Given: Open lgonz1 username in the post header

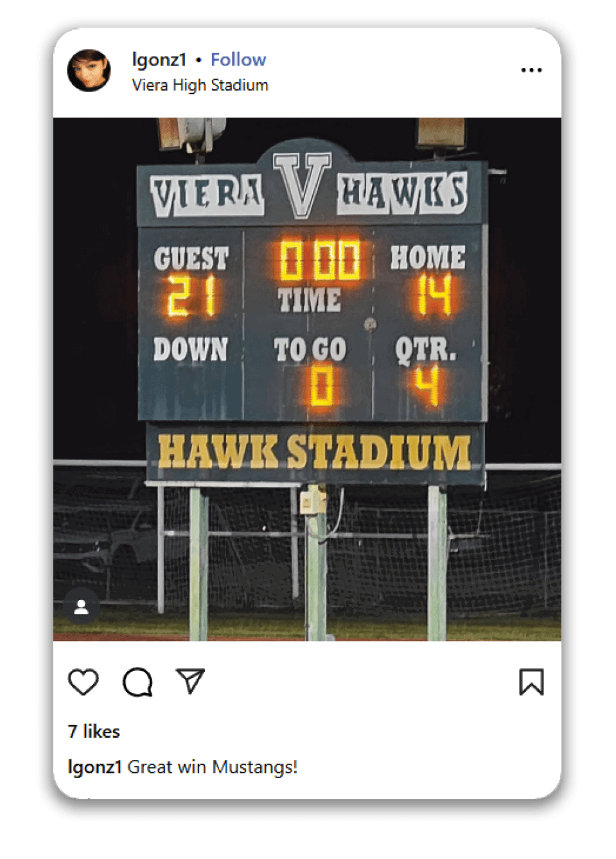Looking at the screenshot, I should click(x=159, y=60).
